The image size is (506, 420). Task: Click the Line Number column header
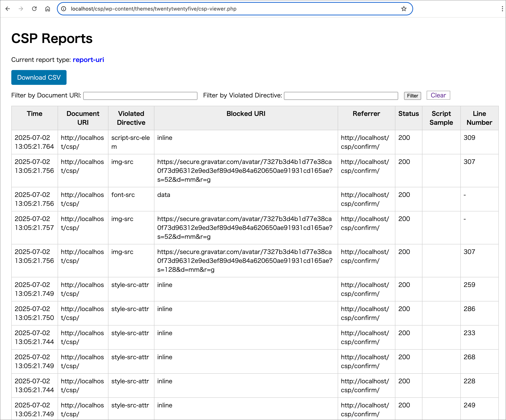(479, 118)
